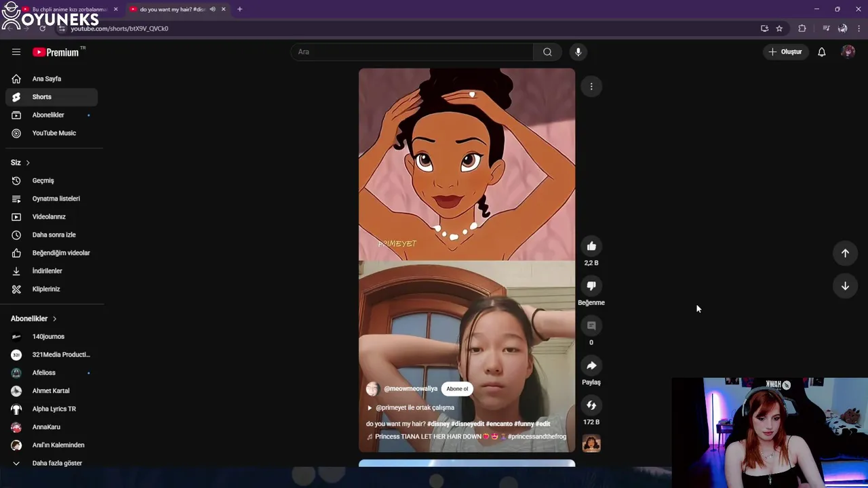Open the notifications bell
868x488 pixels.
821,52
